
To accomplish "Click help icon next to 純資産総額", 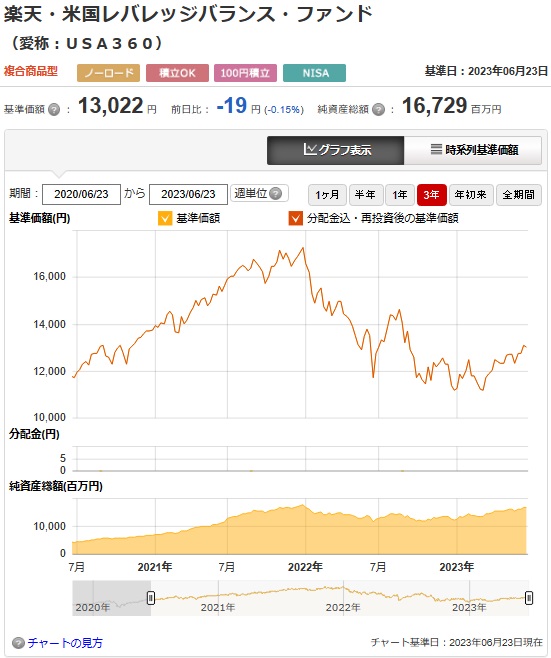I will pos(379,110).
